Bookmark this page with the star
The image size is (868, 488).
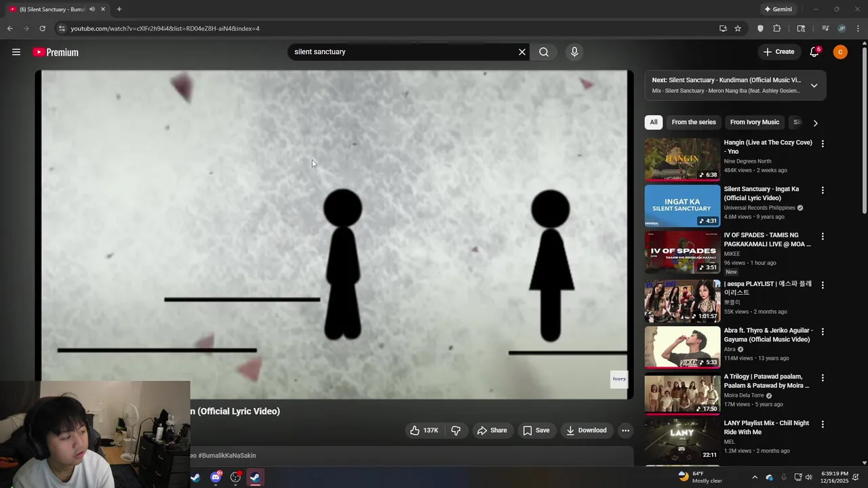click(x=738, y=28)
